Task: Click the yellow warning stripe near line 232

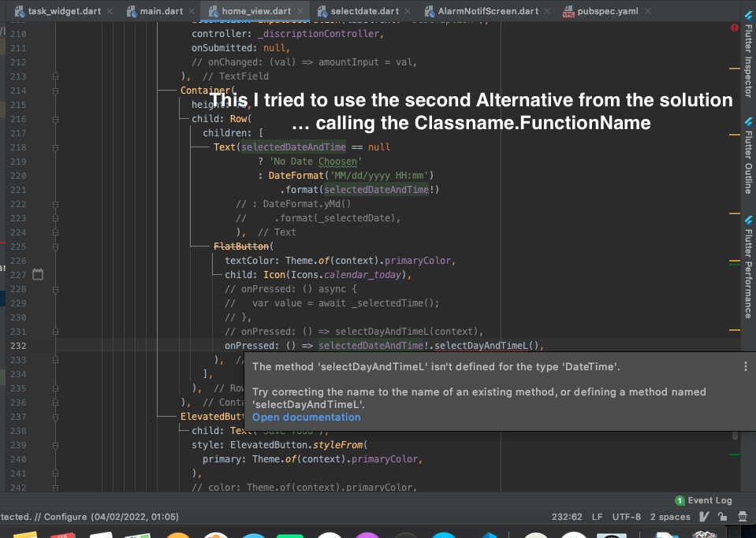Action: coord(734,330)
